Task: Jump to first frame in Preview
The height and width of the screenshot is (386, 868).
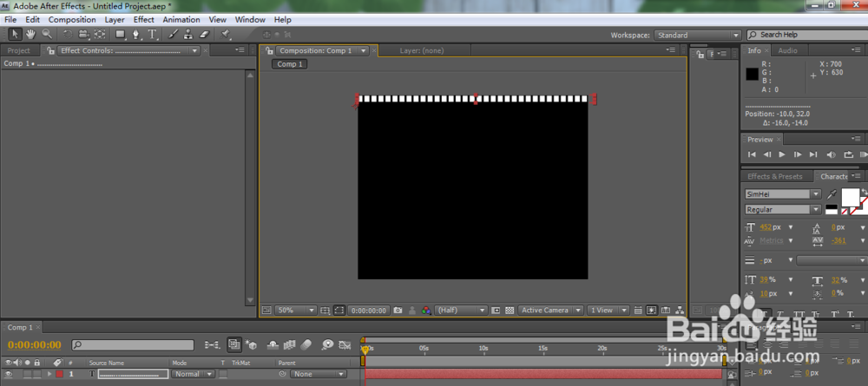Action: click(x=752, y=155)
